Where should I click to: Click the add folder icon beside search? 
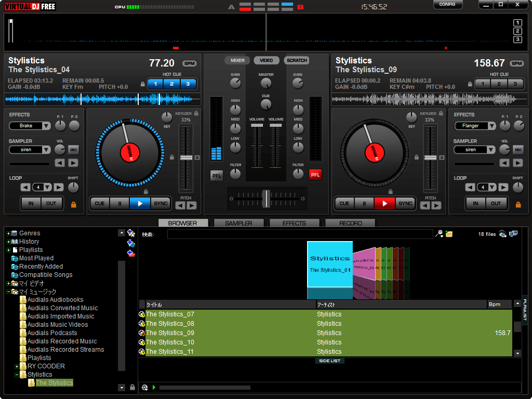449,234
